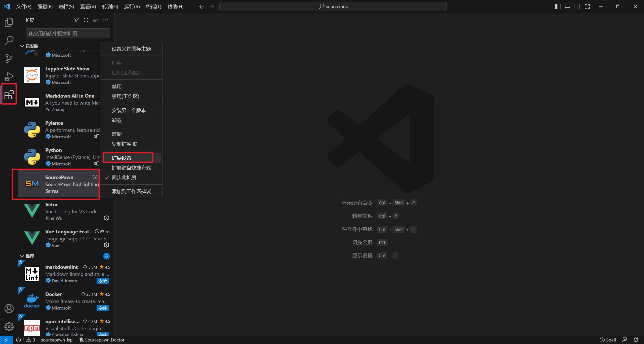Select the Pylance extension entry

tap(59, 130)
